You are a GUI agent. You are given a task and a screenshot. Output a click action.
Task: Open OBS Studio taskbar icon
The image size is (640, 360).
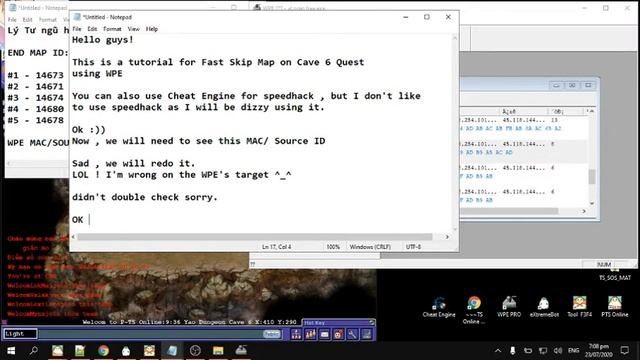(x=195, y=351)
